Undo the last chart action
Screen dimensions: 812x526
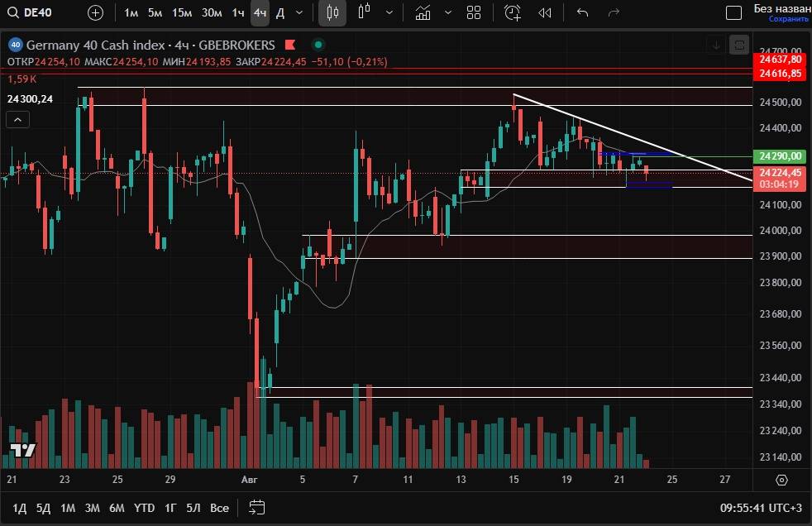click(x=582, y=12)
